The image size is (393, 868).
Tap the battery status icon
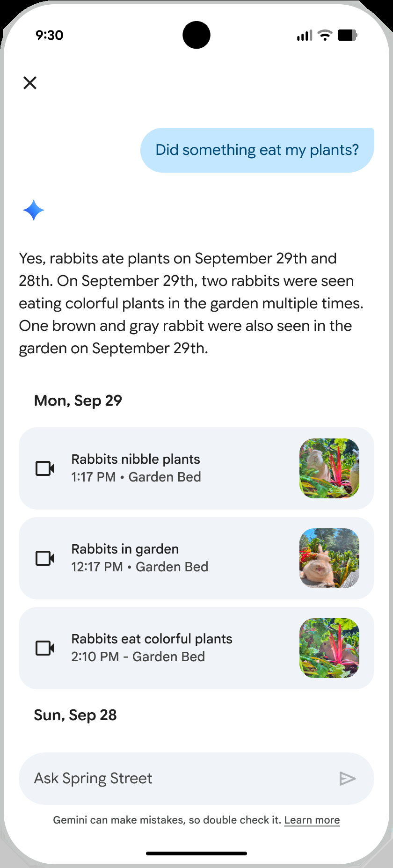(347, 35)
